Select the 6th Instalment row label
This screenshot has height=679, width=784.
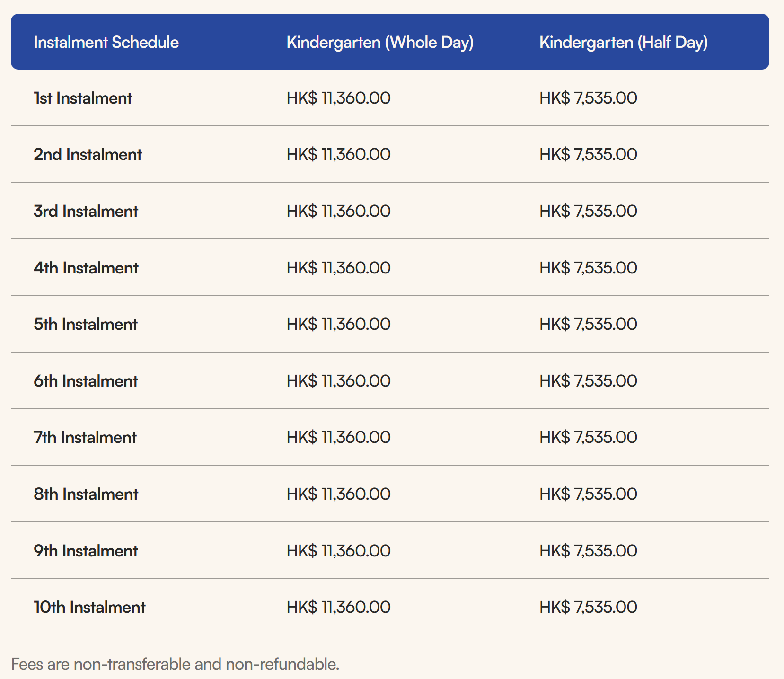pyautogui.click(x=86, y=381)
